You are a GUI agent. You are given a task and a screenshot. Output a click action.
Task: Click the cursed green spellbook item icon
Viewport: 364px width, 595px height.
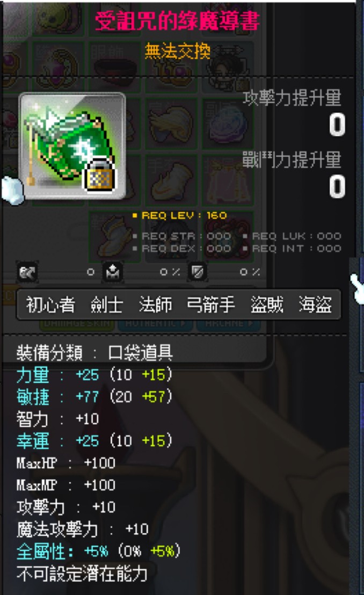(x=72, y=146)
